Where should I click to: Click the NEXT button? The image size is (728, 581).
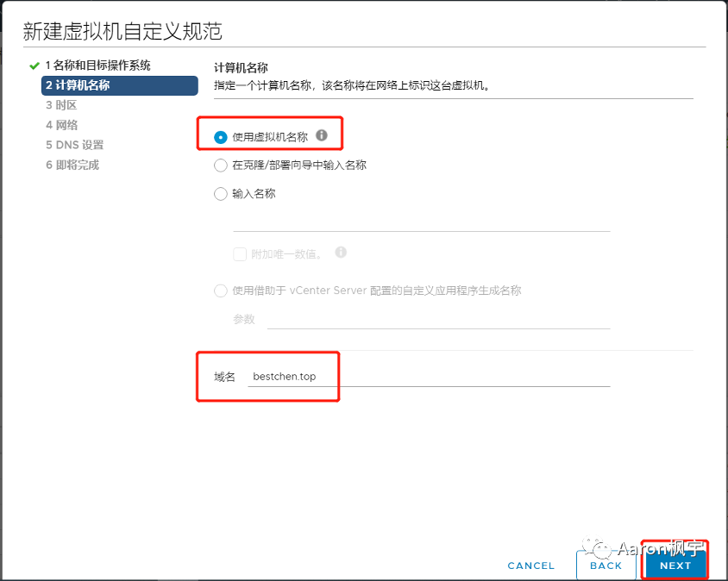[675, 565]
